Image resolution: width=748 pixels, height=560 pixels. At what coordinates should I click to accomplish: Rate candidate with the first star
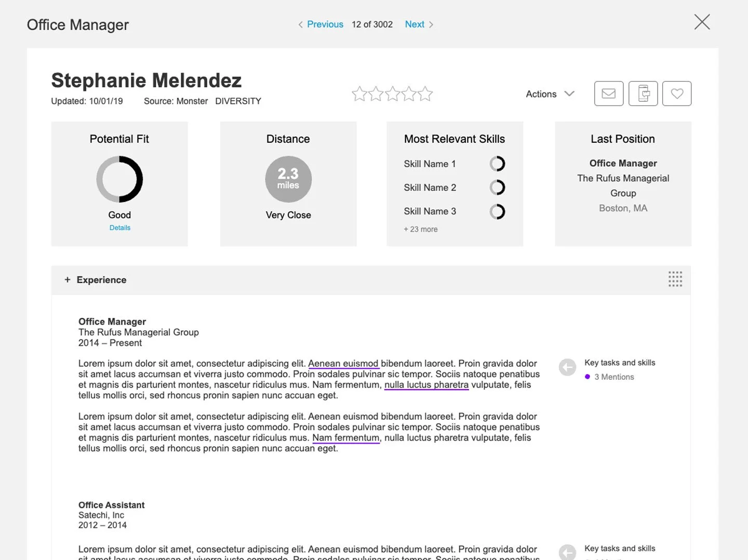point(359,94)
